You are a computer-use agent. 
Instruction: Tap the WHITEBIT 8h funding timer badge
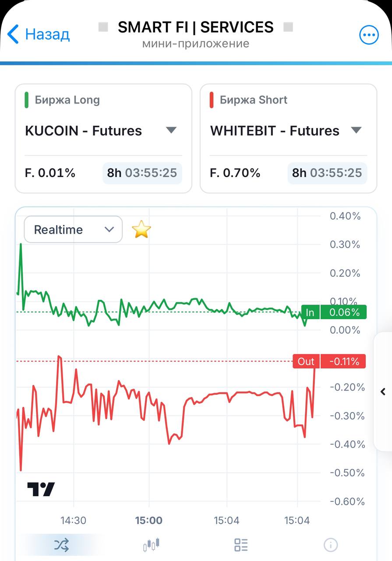[327, 173]
